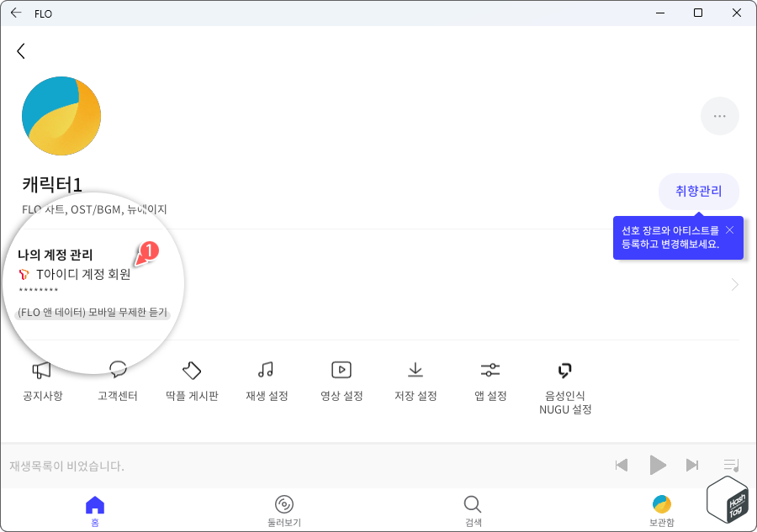Open 저장 설정 storage settings
757x532 pixels.
[415, 380]
